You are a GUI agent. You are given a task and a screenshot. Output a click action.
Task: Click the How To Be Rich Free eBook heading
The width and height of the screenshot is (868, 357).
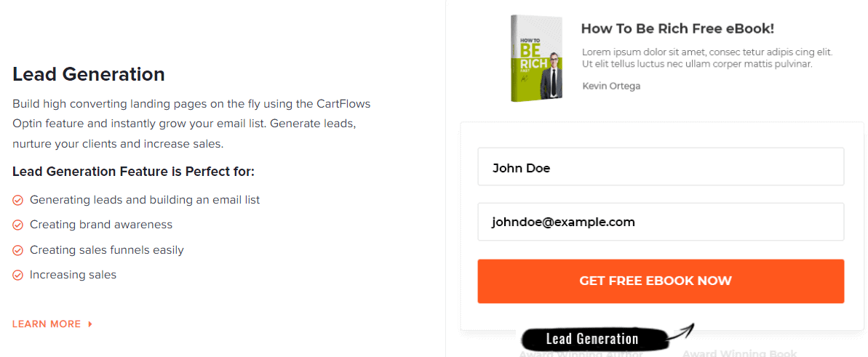(677, 29)
